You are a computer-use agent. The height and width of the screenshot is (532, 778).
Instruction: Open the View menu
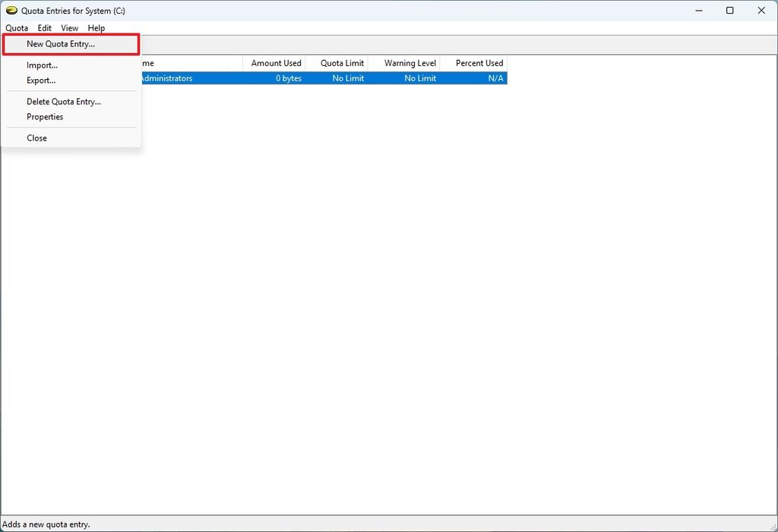[69, 27]
